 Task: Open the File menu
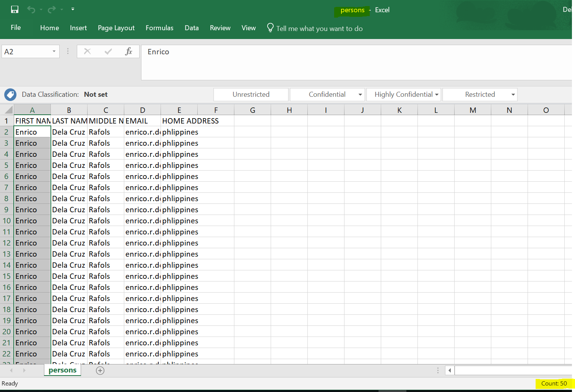click(16, 28)
